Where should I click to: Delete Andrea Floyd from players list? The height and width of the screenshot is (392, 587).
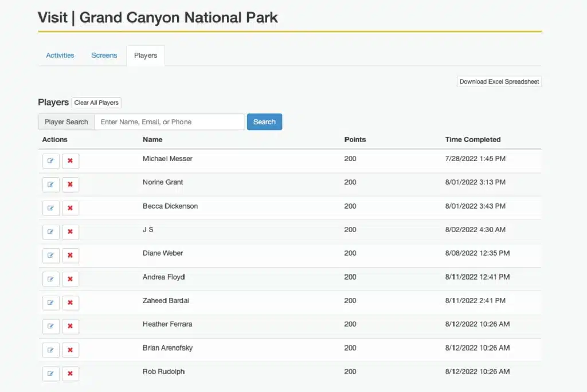70,279
